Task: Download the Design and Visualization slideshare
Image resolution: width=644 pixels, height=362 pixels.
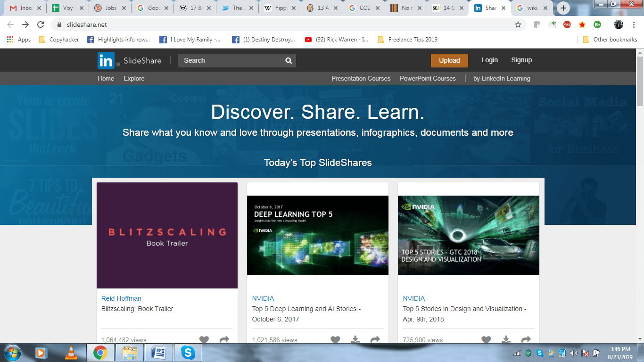Action: point(506,339)
